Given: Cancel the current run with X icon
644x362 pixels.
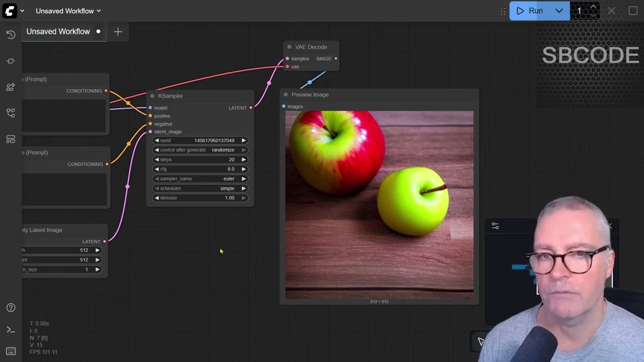Looking at the screenshot, I should click(x=611, y=11).
